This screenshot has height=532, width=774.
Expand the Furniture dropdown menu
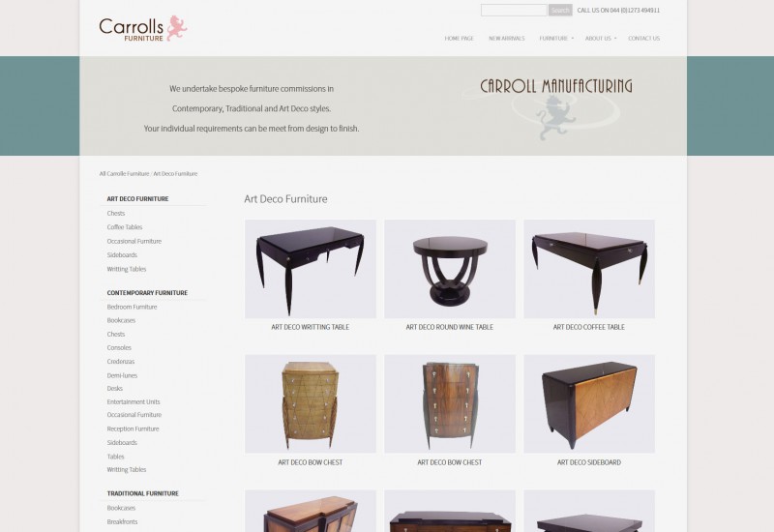556,38
